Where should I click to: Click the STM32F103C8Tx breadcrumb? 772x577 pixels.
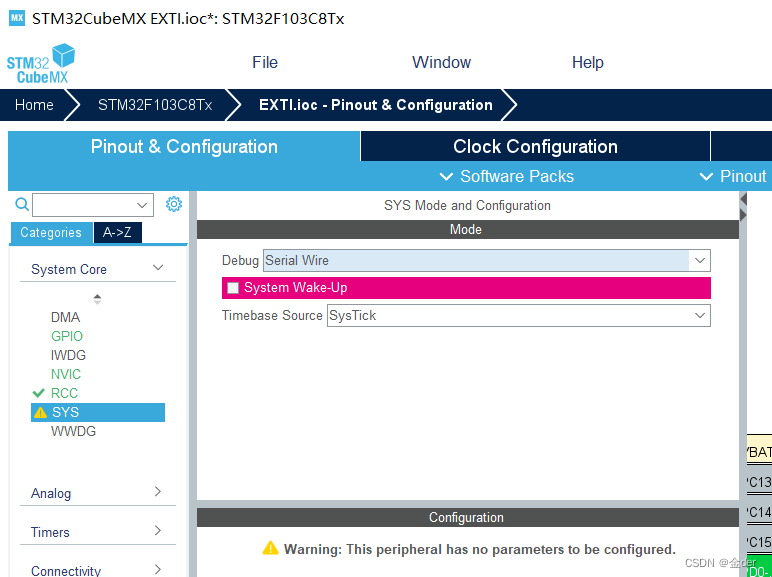click(x=155, y=105)
